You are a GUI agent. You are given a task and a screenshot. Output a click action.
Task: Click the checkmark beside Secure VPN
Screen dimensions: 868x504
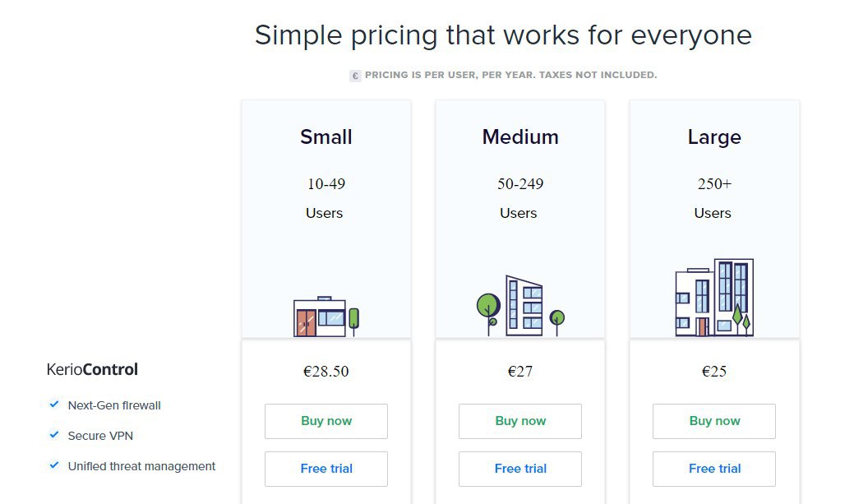pyautogui.click(x=54, y=435)
